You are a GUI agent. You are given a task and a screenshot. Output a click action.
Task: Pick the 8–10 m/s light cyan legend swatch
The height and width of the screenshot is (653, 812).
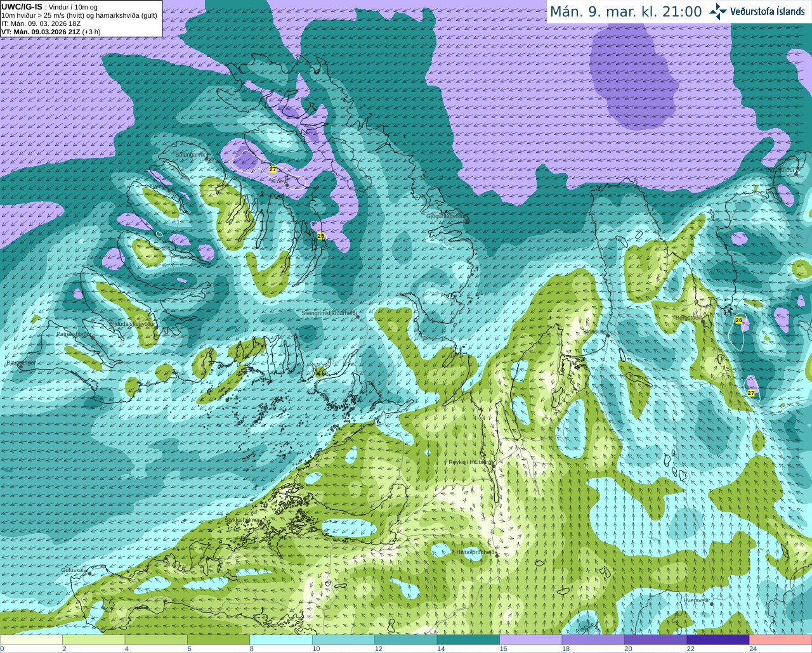281,640
